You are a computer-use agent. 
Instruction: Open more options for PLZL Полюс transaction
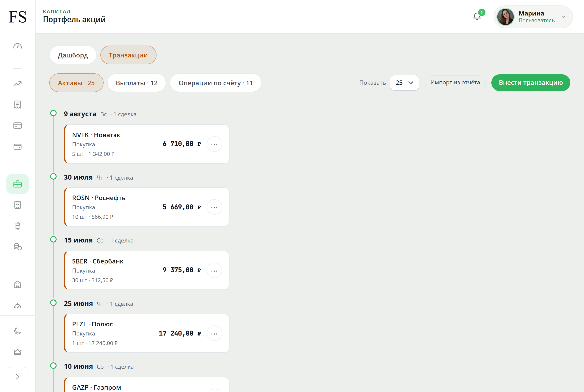coord(214,333)
